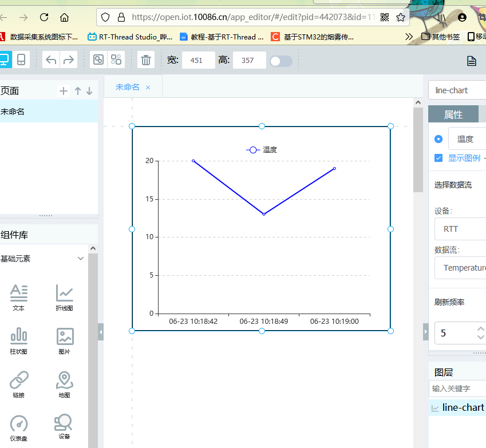Increase the 刷新频率 value with the stepper
Viewport: 486px width, 448px height.
(481, 328)
